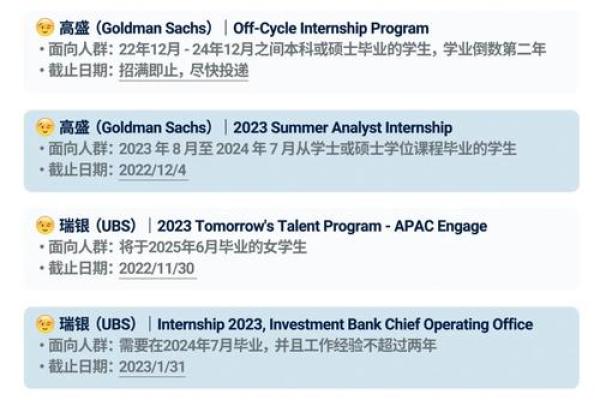Click the underlined 招满即止，尽快投递 deadline text

(x=184, y=70)
